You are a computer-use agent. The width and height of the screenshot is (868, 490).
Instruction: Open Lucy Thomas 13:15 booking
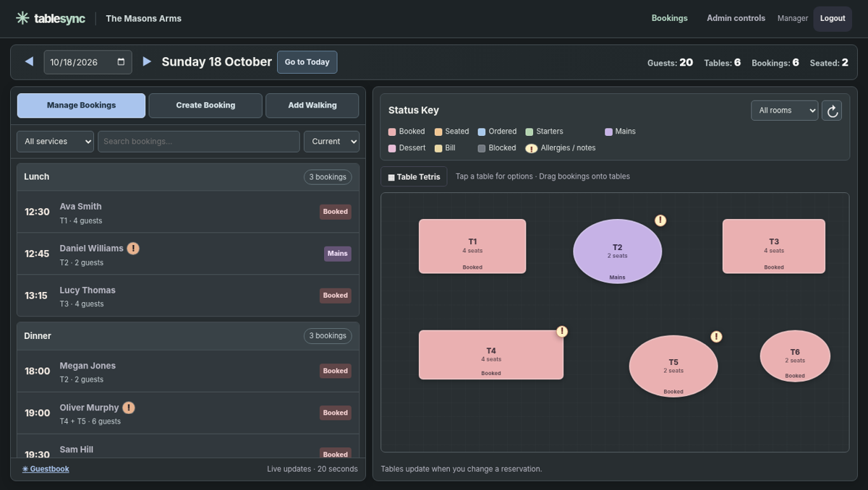tap(188, 296)
